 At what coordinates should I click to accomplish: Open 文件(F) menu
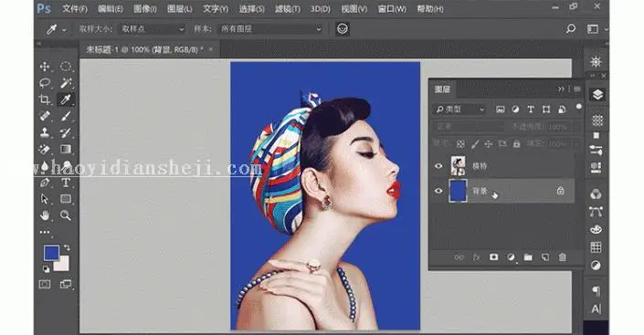(75, 8)
